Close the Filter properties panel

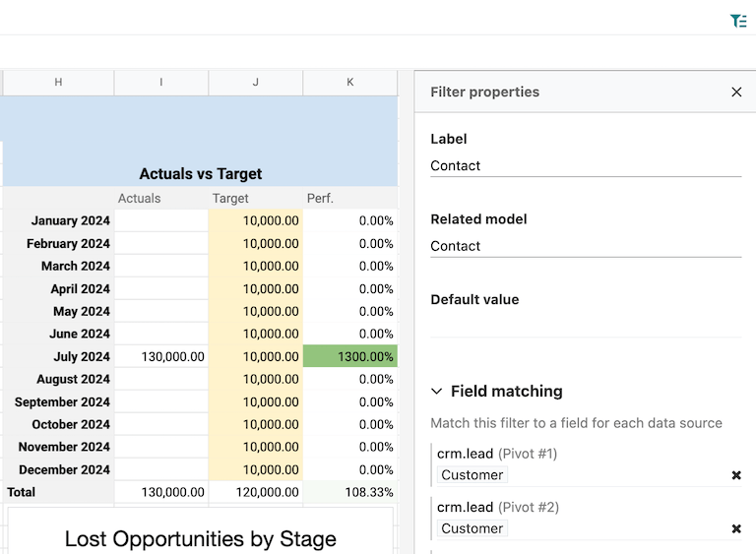(x=736, y=92)
